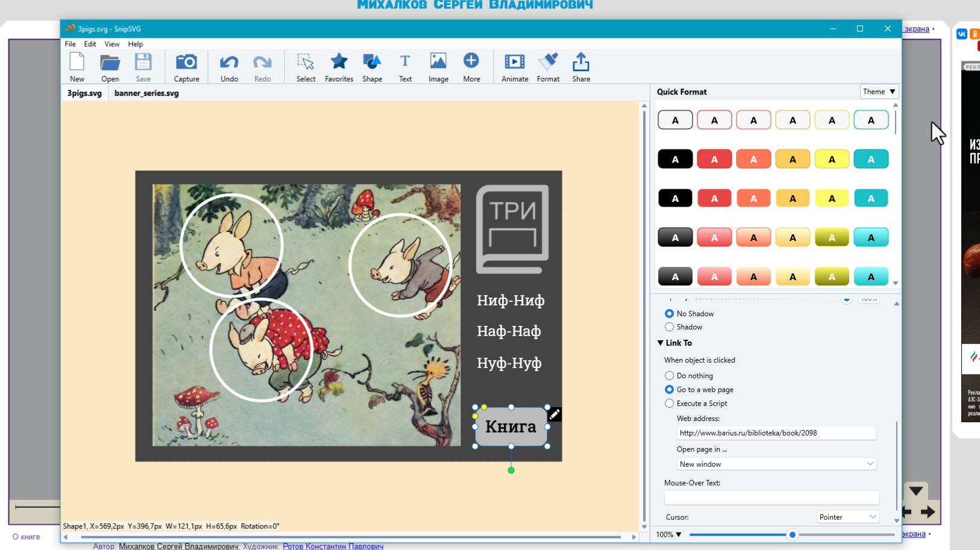Click the properties panel scroll down arrow

pyautogui.click(x=896, y=520)
